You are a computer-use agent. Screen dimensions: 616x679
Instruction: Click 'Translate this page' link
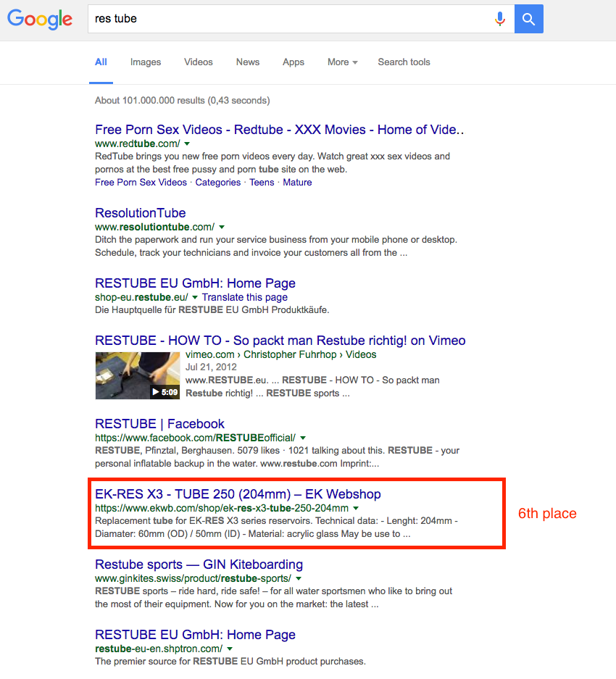pyautogui.click(x=245, y=297)
